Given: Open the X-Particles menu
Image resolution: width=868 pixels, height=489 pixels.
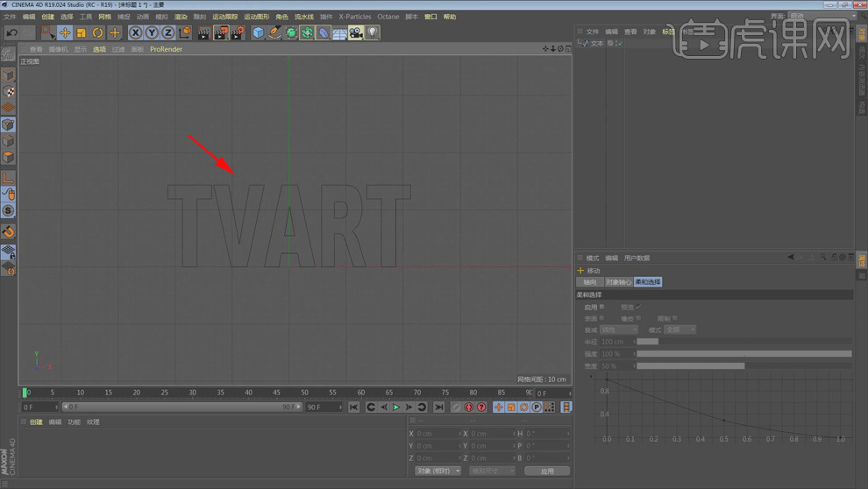Looking at the screenshot, I should (x=355, y=18).
